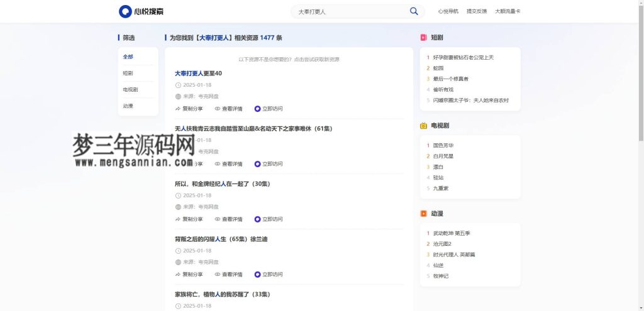The width and height of the screenshot is (644, 311).
Task: Click globe source icon under 背叛之后的闪耀人生
Action: pos(178,262)
